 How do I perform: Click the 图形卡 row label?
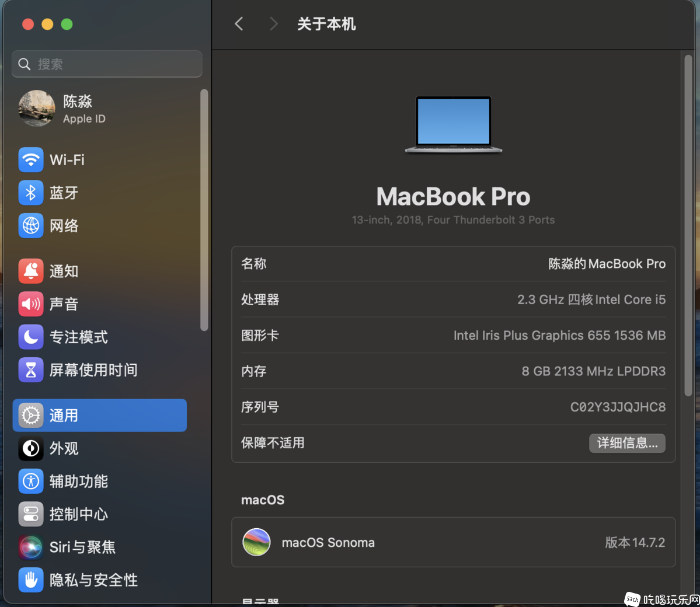[260, 335]
